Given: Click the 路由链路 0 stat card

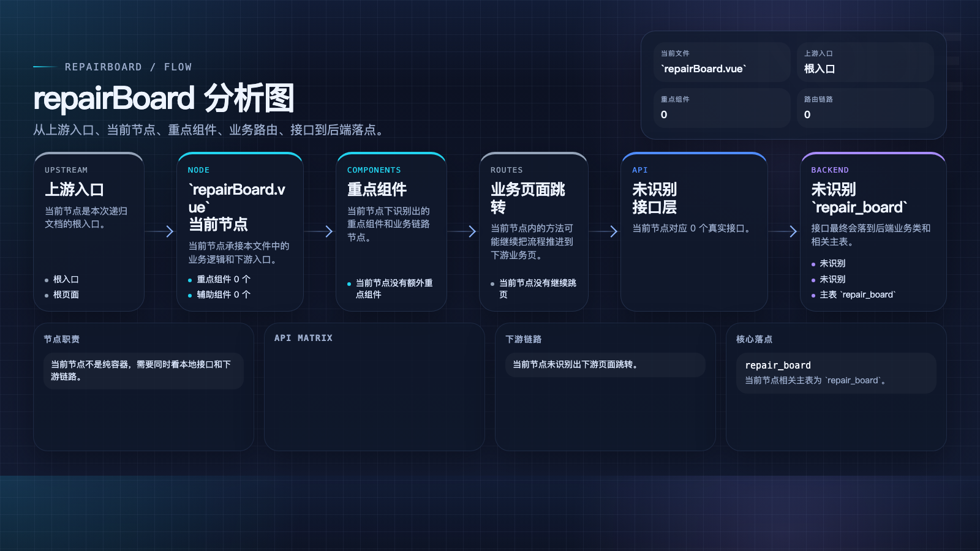Looking at the screenshot, I should click(x=865, y=108).
